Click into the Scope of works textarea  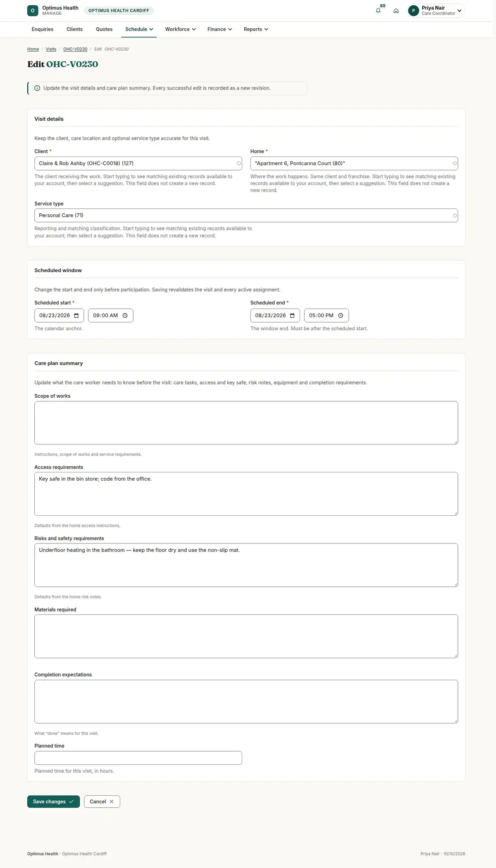(246, 423)
